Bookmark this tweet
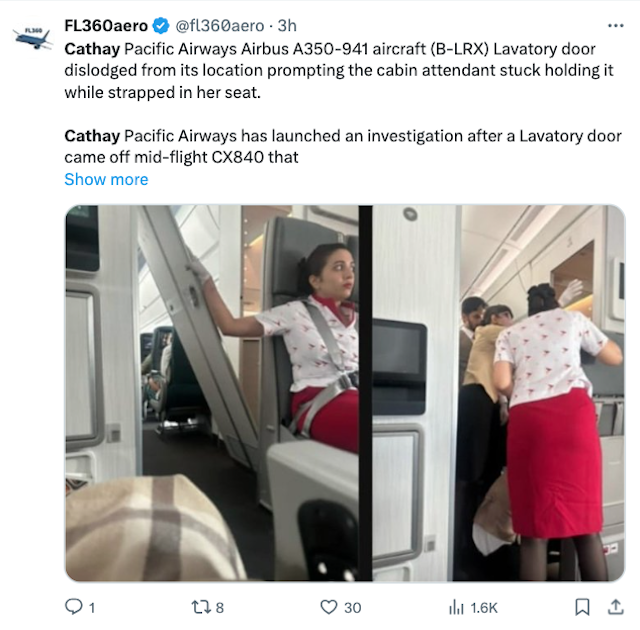Screen dimensions: 640x630 coord(582,606)
